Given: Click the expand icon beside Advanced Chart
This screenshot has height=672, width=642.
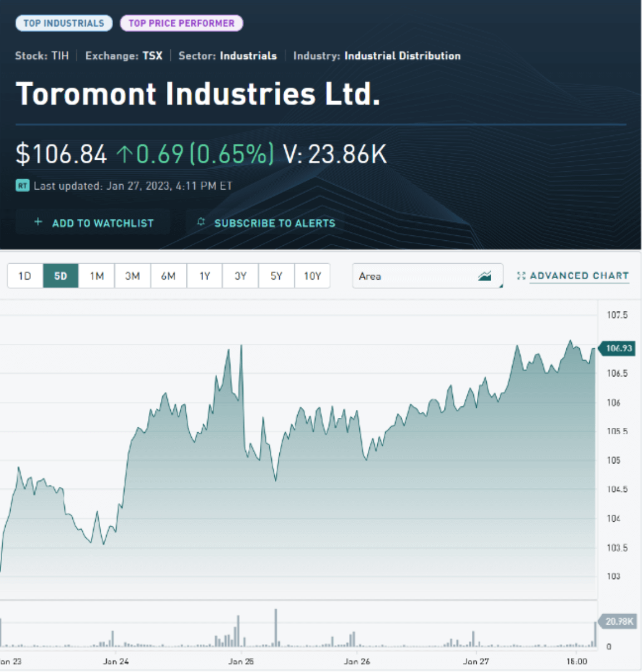Looking at the screenshot, I should (x=521, y=275).
